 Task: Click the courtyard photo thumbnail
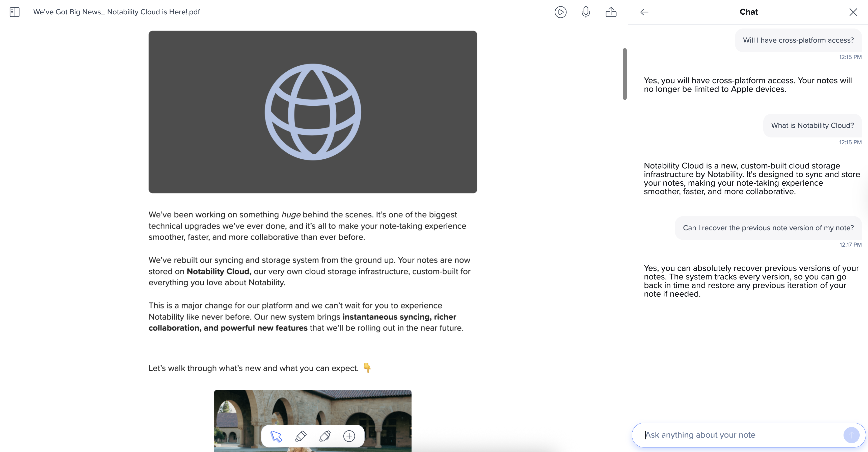[312, 408]
